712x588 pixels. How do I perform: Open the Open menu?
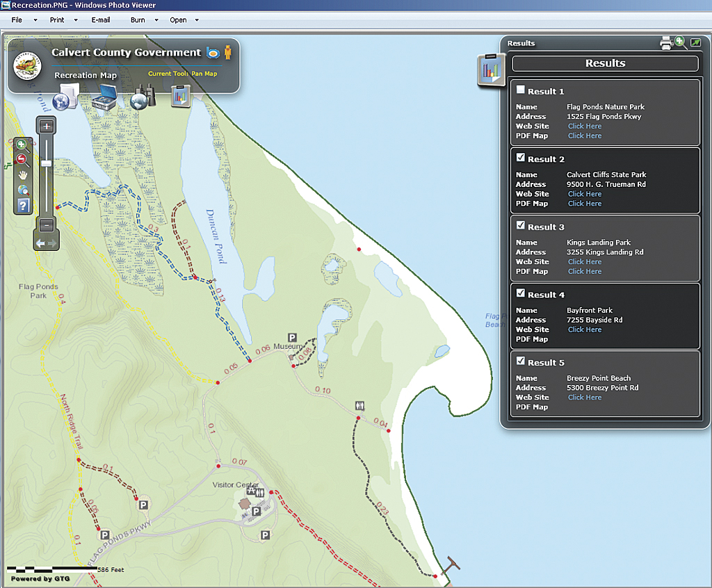178,20
